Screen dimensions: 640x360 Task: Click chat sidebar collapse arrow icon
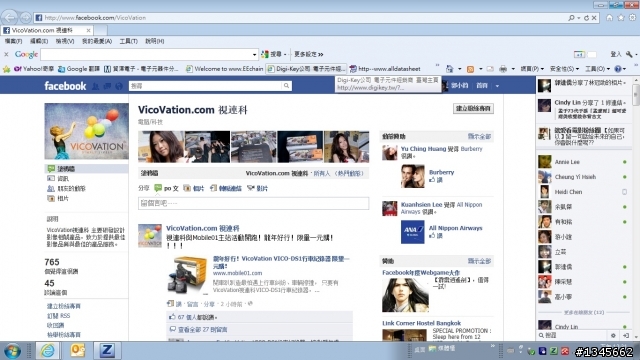pyautogui.click(x=626, y=336)
